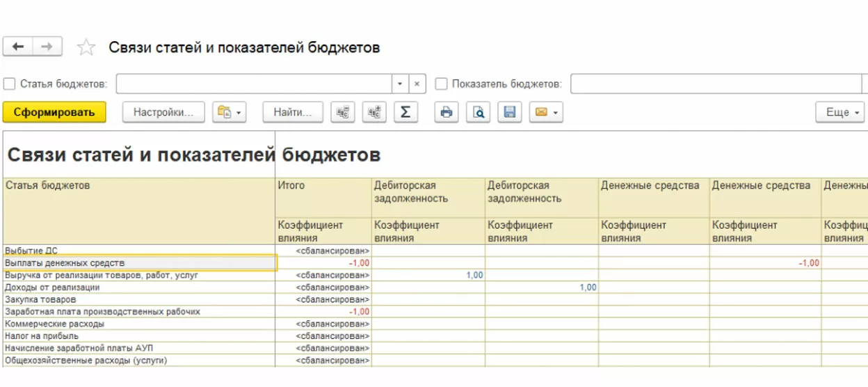Screen dimensions: 868x387
Task: Select the Доходы от реализации row
Action: (x=139, y=287)
